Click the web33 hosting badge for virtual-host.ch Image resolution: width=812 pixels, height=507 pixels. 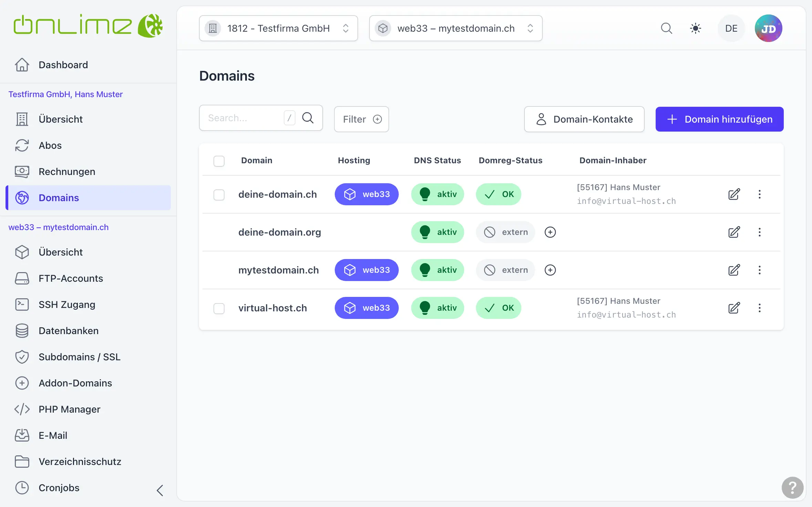(x=366, y=308)
